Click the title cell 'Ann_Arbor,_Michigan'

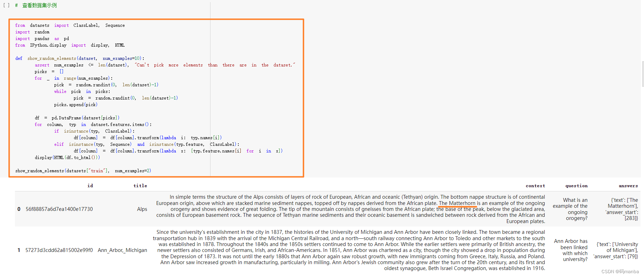tap(122, 250)
